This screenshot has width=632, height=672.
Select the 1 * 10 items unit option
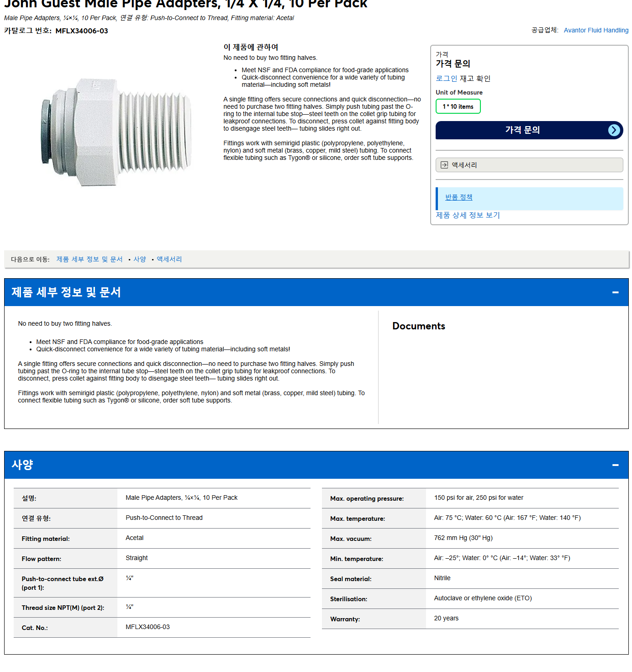coord(458,106)
